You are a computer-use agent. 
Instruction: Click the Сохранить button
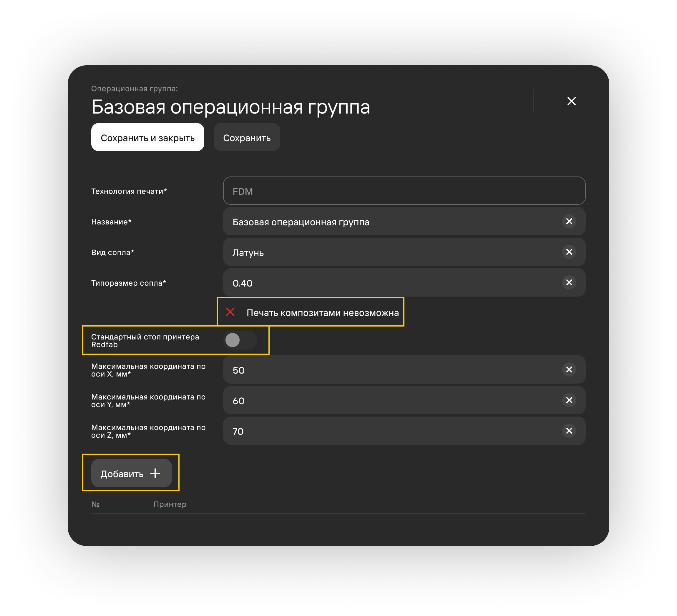(247, 137)
